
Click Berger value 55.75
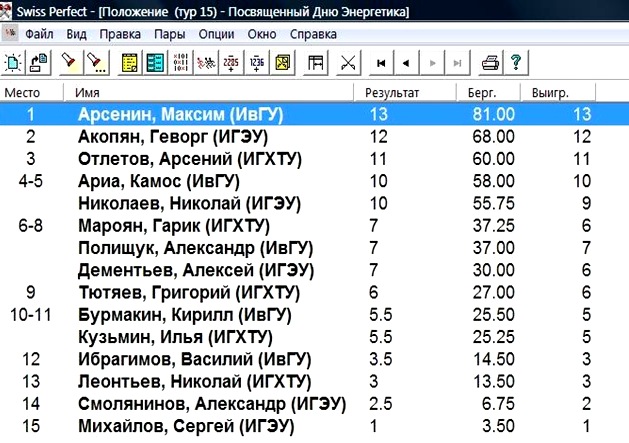[493, 203]
